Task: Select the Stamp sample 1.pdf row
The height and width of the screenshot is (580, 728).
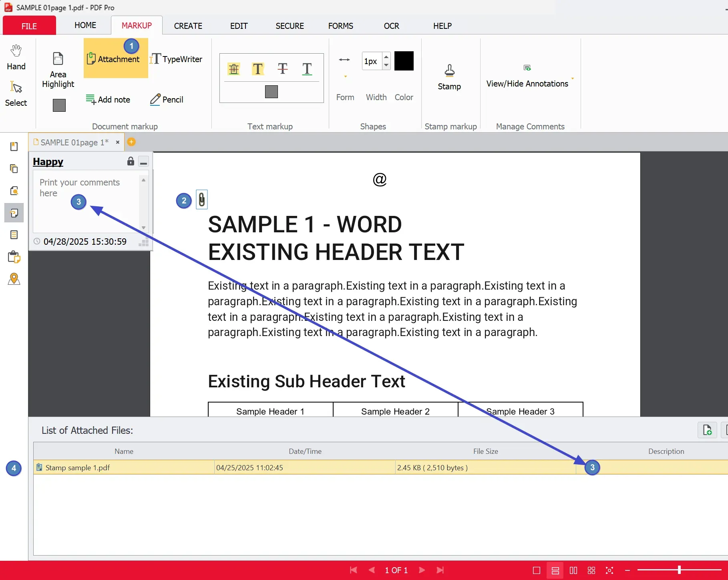Action: 380,467
